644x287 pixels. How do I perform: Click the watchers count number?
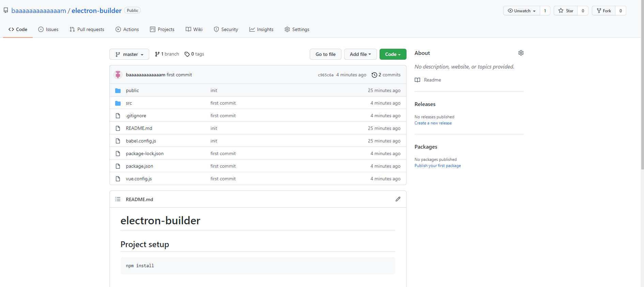tap(545, 11)
